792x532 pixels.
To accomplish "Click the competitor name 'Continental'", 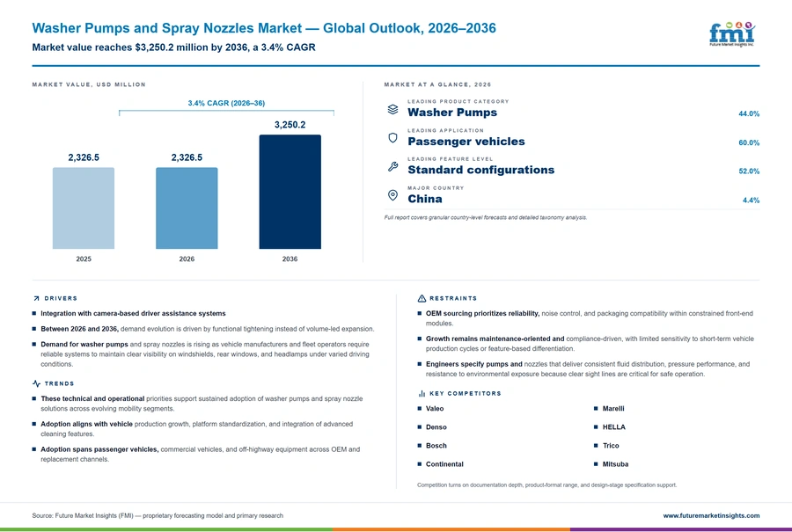I will [444, 464].
